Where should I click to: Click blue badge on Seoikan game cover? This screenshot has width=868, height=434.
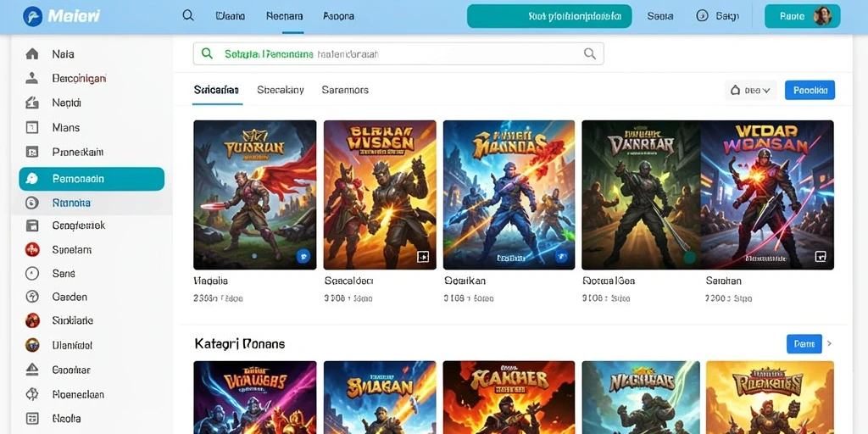pyautogui.click(x=561, y=256)
